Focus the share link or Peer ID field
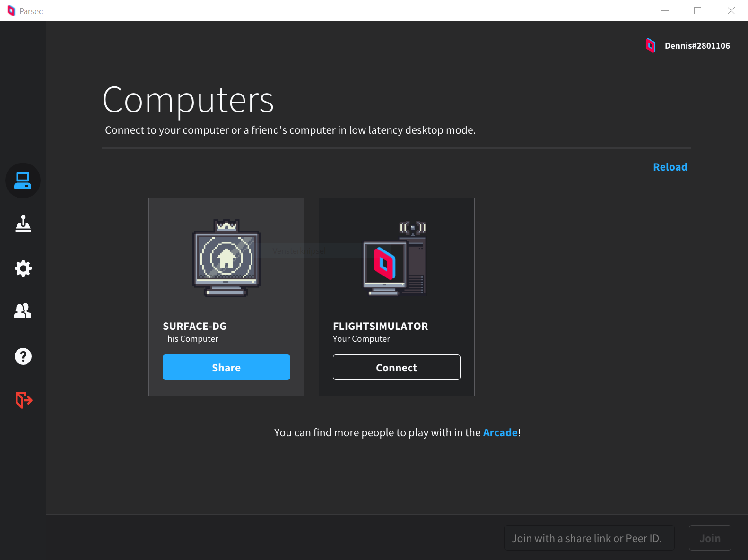This screenshot has width=748, height=560. pos(589,538)
